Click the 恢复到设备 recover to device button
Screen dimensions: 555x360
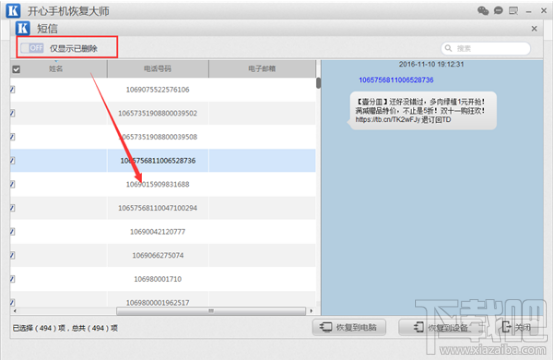(441, 327)
